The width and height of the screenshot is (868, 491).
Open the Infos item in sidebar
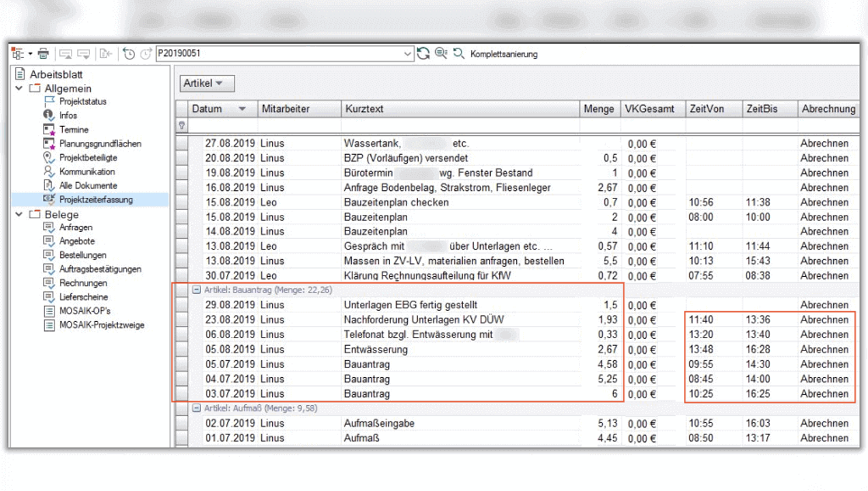(68, 115)
